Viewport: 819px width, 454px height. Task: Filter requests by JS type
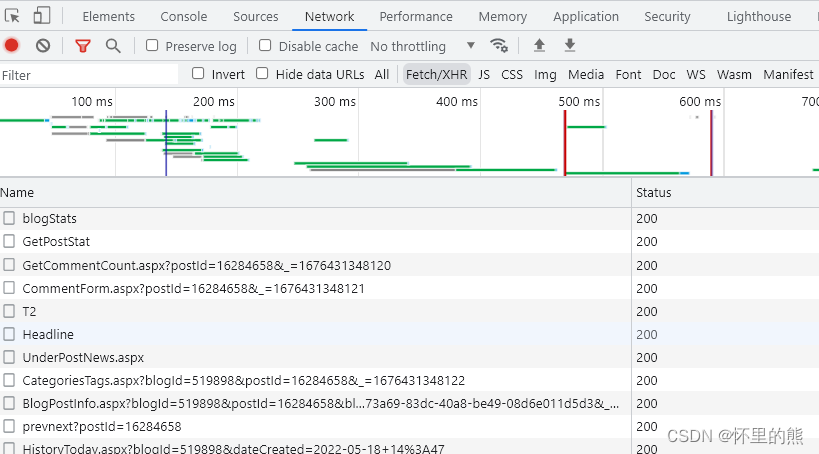click(x=484, y=75)
